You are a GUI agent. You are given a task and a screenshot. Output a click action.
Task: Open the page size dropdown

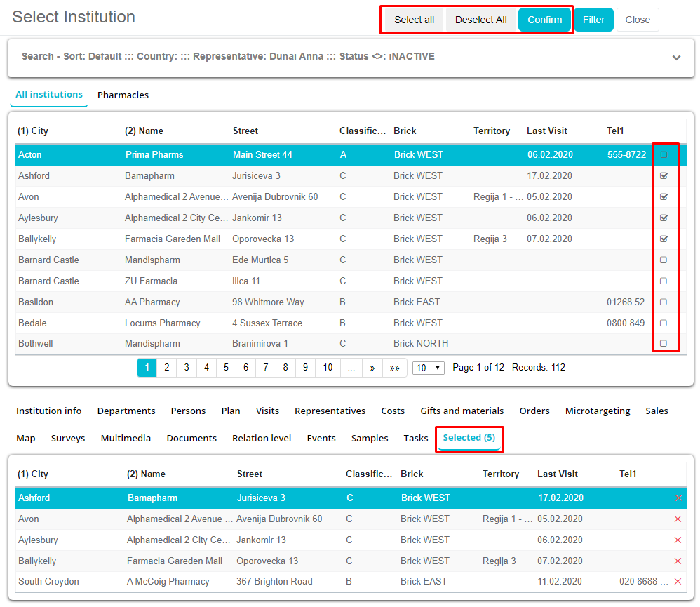pos(428,368)
